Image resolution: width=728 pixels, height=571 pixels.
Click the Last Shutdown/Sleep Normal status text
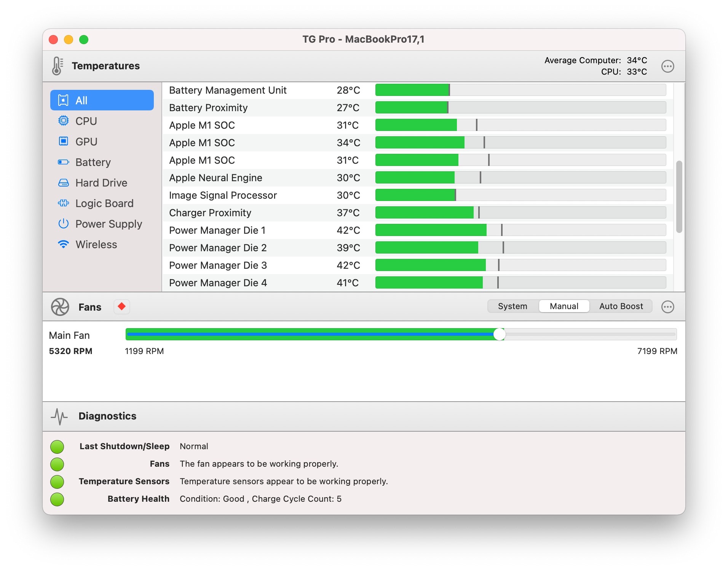[194, 446]
